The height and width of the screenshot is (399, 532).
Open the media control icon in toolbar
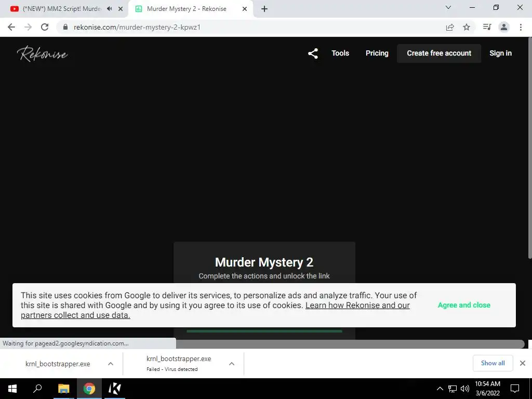click(x=487, y=27)
